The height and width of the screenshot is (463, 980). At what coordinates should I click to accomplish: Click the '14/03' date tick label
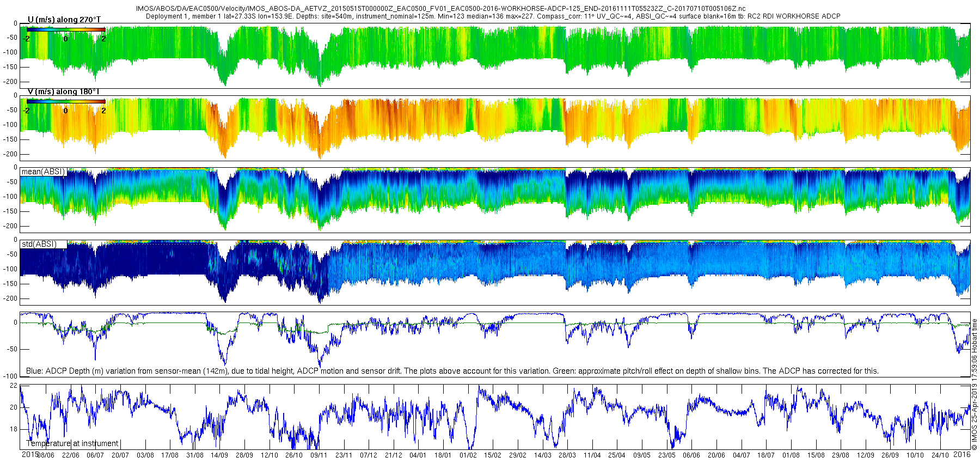click(x=543, y=455)
